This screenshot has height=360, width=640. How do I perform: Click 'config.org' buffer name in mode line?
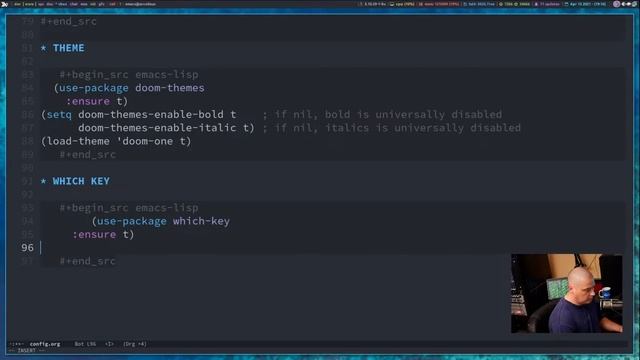coord(45,344)
